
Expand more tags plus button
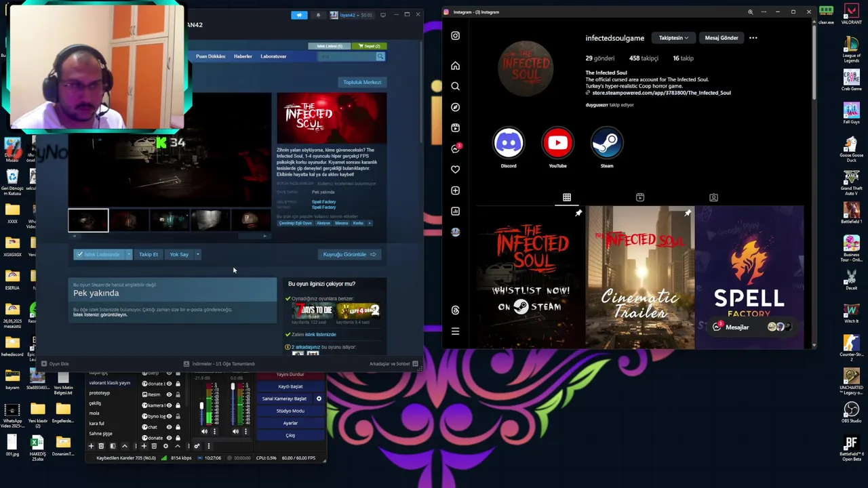pyautogui.click(x=370, y=223)
